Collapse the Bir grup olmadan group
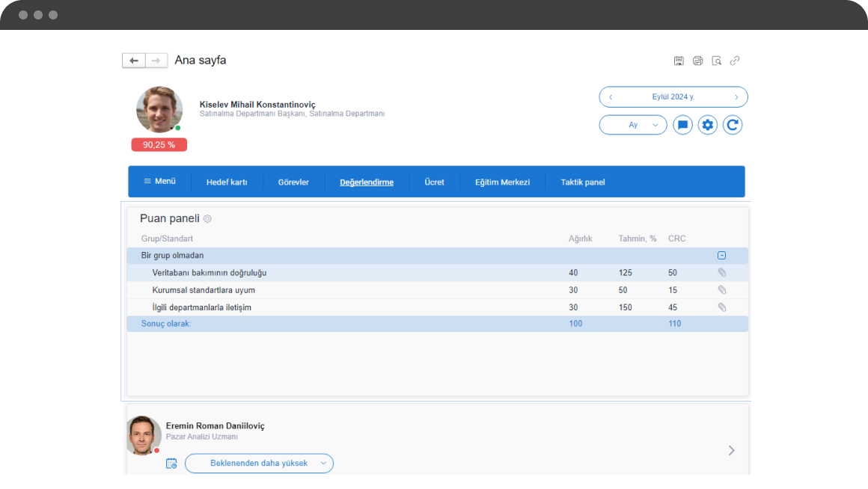The height and width of the screenshot is (489, 868). (722, 256)
